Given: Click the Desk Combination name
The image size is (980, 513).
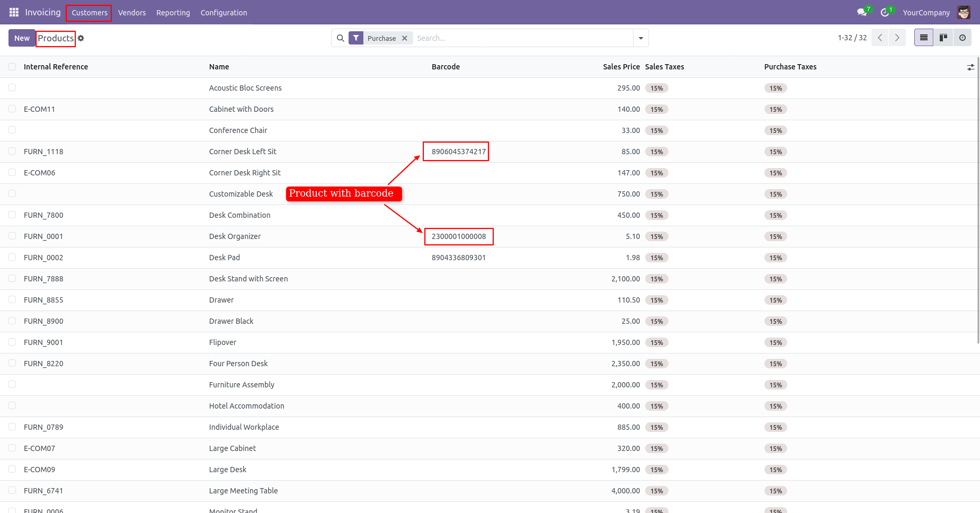Looking at the screenshot, I should point(240,215).
